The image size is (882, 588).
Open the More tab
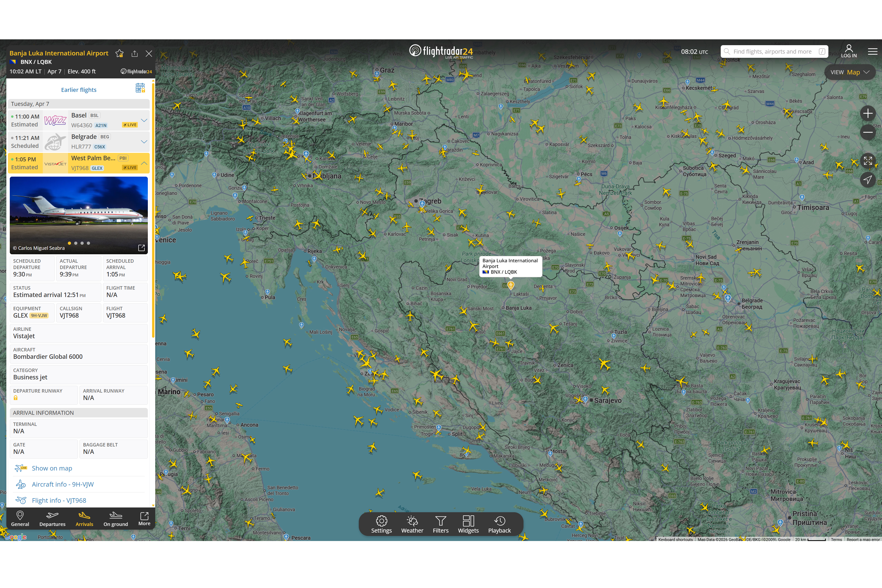coord(144,519)
